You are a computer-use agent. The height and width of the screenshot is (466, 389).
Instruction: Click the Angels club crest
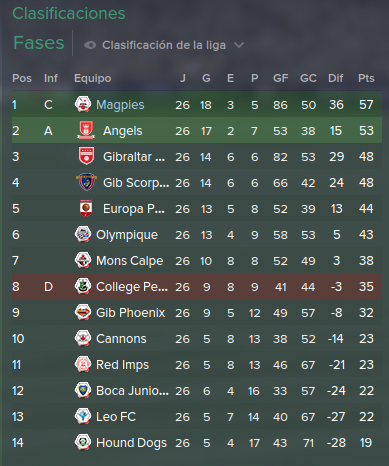click(86, 130)
